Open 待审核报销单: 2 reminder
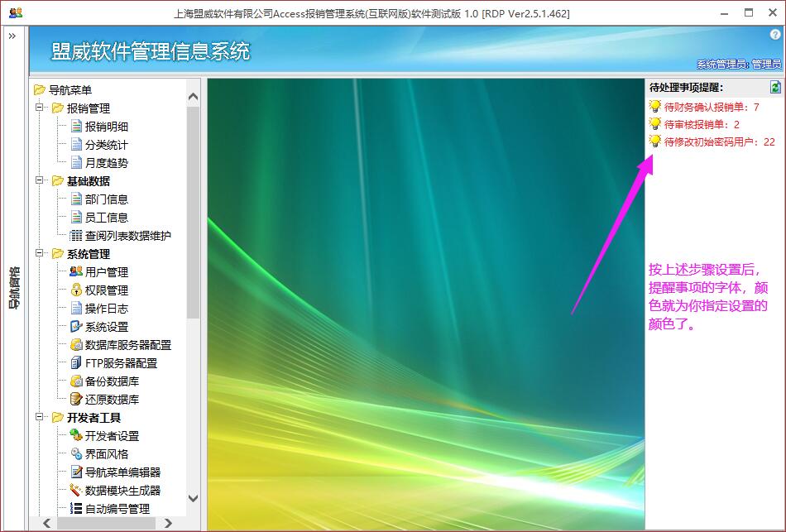This screenshot has width=786, height=532. coord(702,124)
